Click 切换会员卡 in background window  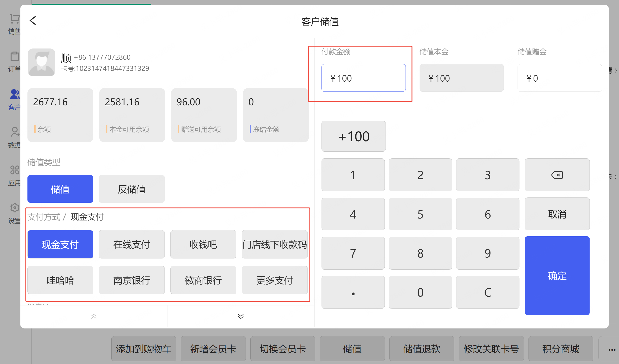283,349
